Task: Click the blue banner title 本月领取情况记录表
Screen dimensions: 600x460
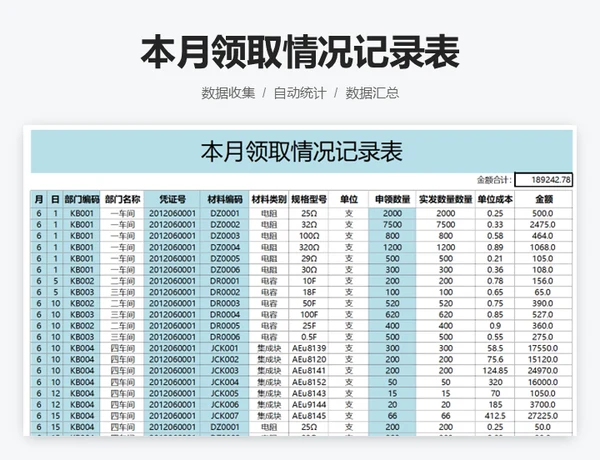Action: tap(302, 151)
